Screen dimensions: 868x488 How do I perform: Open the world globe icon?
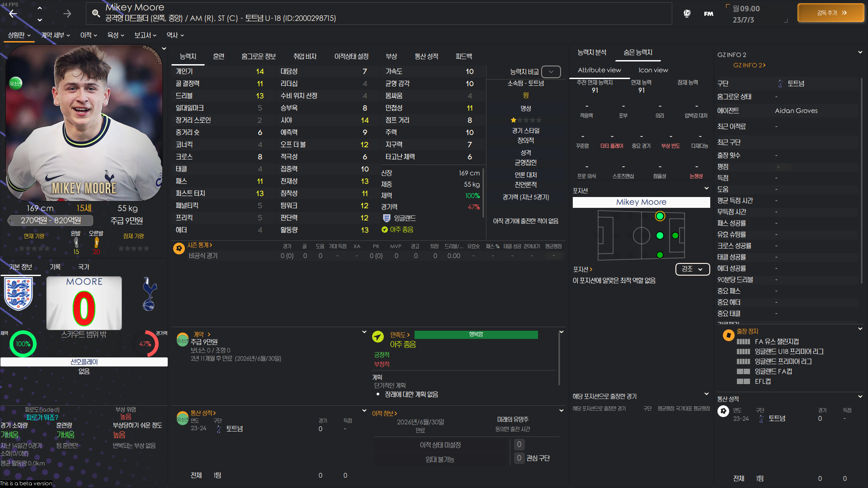coord(687,14)
